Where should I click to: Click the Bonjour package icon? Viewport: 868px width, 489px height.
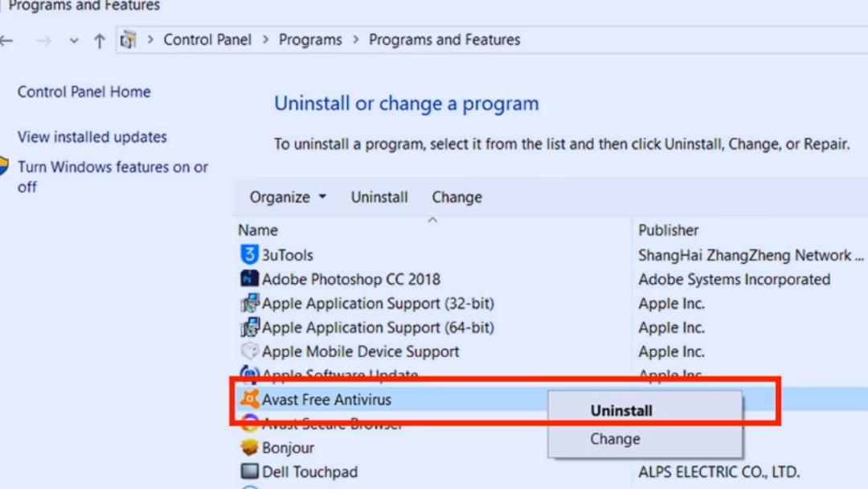coord(249,448)
